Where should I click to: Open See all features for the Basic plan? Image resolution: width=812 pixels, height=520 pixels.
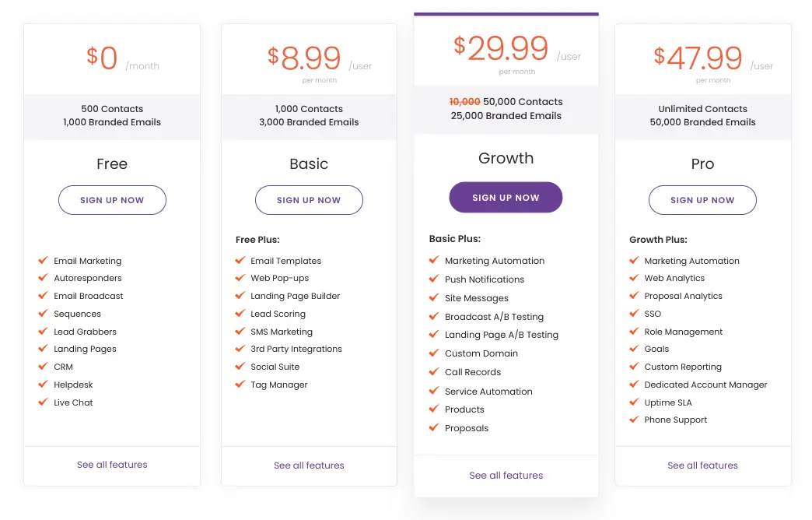pos(309,466)
